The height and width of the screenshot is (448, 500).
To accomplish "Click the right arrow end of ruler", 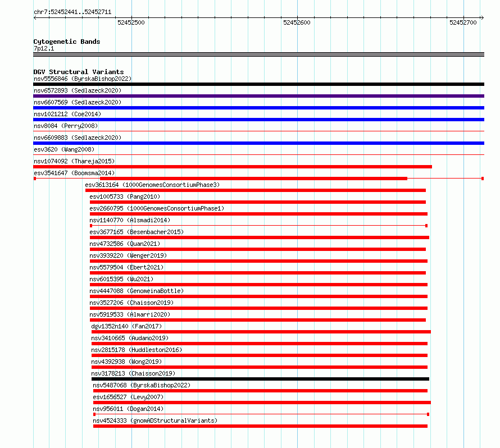I will [482, 17].
